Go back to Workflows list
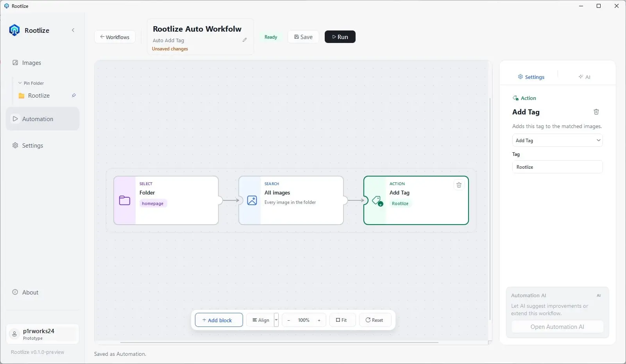 (114, 37)
